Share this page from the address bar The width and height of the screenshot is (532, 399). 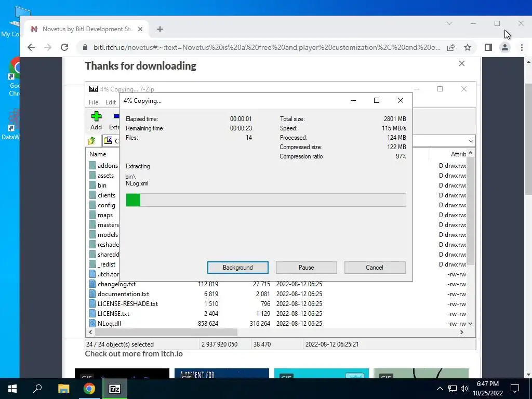451,47
